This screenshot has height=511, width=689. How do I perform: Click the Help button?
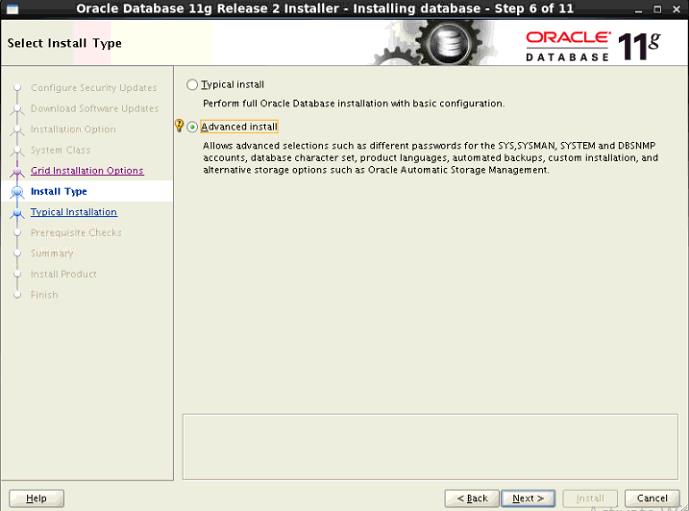click(x=36, y=498)
